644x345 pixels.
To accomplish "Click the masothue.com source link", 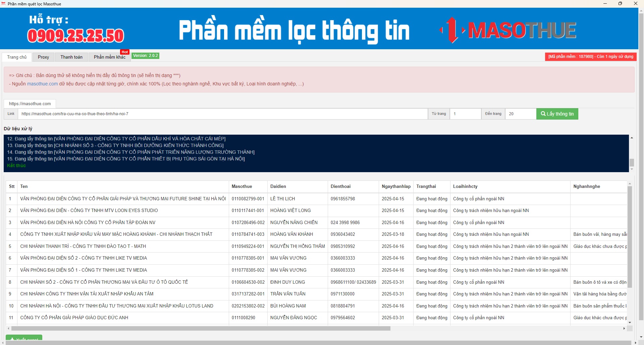I will [x=42, y=84].
